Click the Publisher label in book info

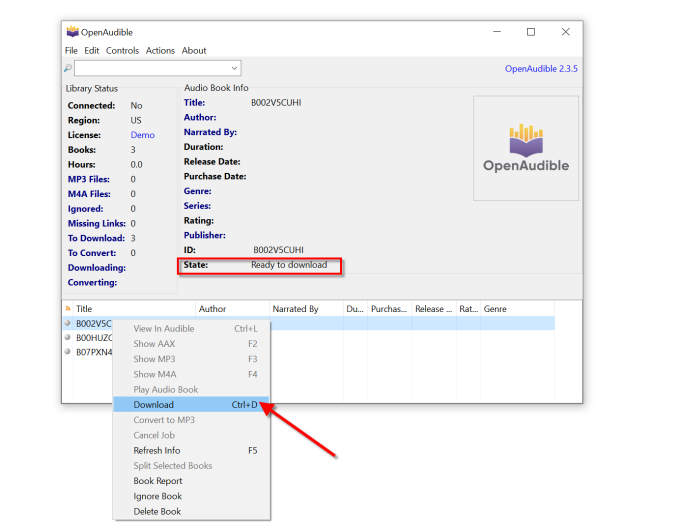(x=204, y=235)
